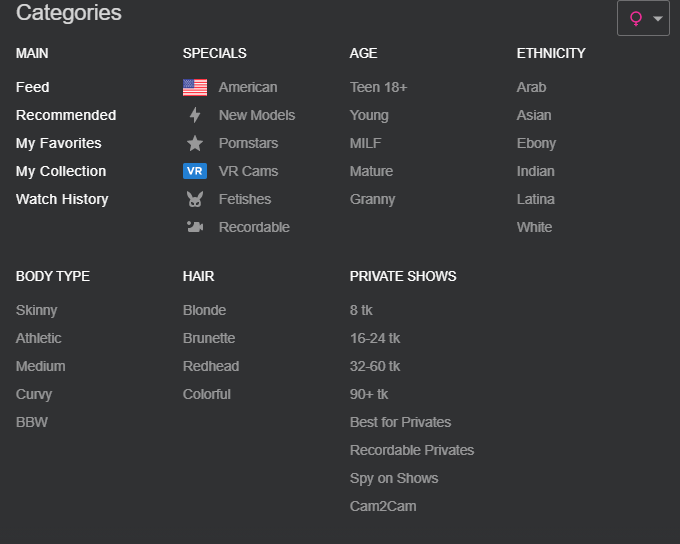
Task: Select the Recordable specials link
Action: [254, 227]
